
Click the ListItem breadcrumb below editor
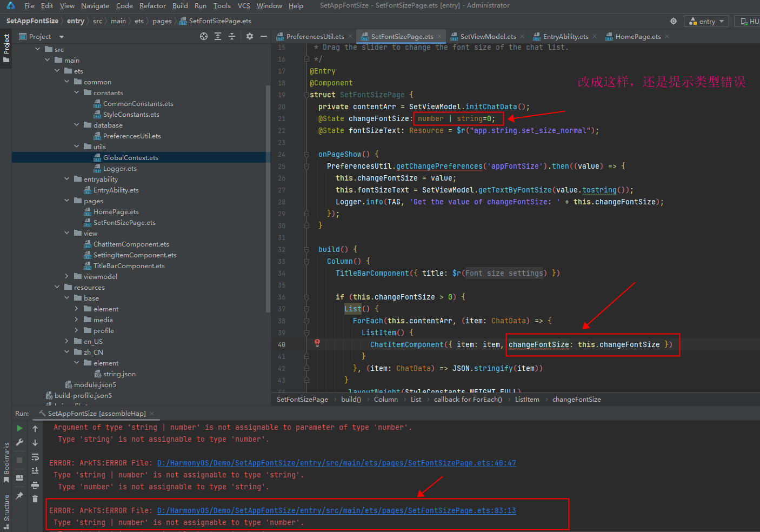(527, 400)
